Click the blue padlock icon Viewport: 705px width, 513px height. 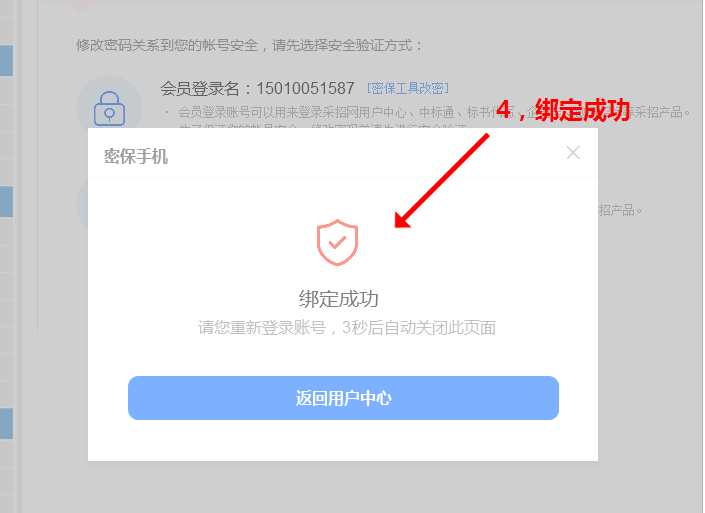pyautogui.click(x=109, y=108)
